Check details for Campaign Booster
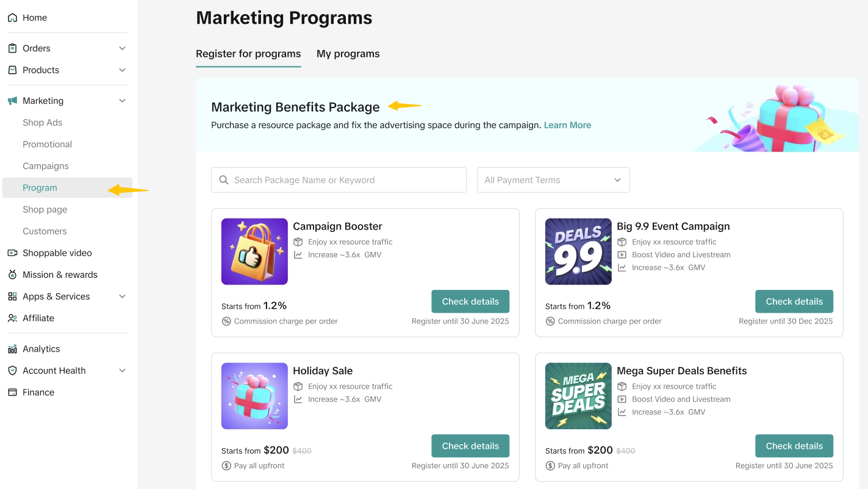Viewport: 868px width, 489px height. [x=470, y=302]
